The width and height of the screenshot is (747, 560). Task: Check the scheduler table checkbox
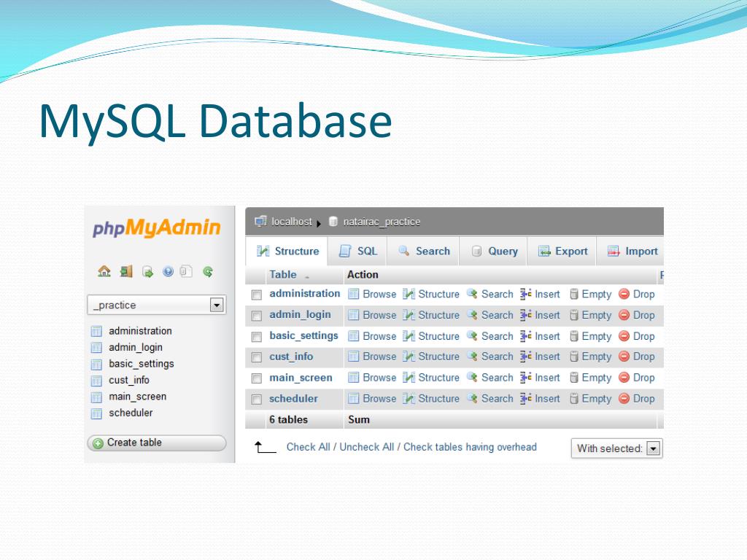(257, 399)
